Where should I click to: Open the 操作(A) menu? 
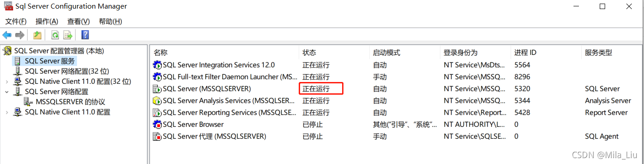47,21
